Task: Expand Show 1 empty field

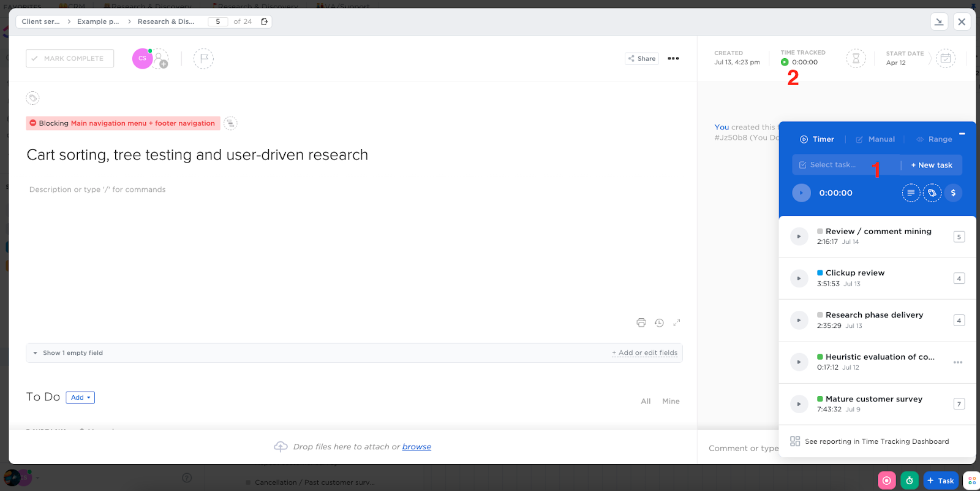Action: [68, 353]
